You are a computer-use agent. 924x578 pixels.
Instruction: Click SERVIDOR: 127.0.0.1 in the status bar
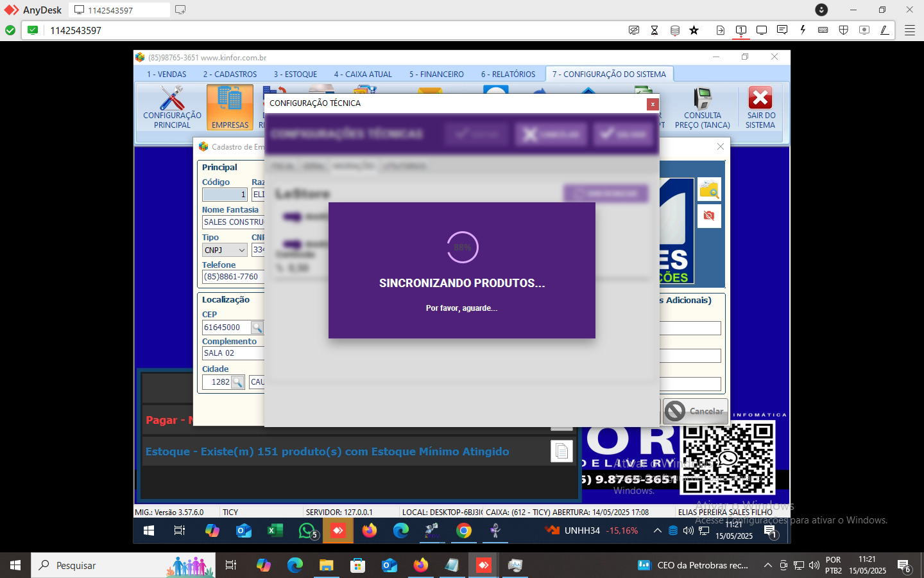[339, 512]
